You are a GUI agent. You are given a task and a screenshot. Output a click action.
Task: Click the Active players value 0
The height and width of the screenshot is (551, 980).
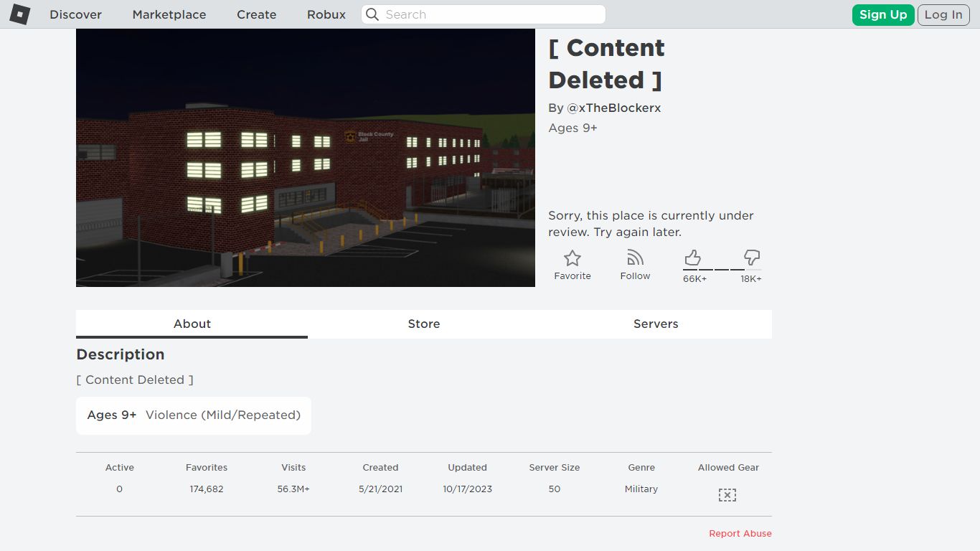pos(119,489)
